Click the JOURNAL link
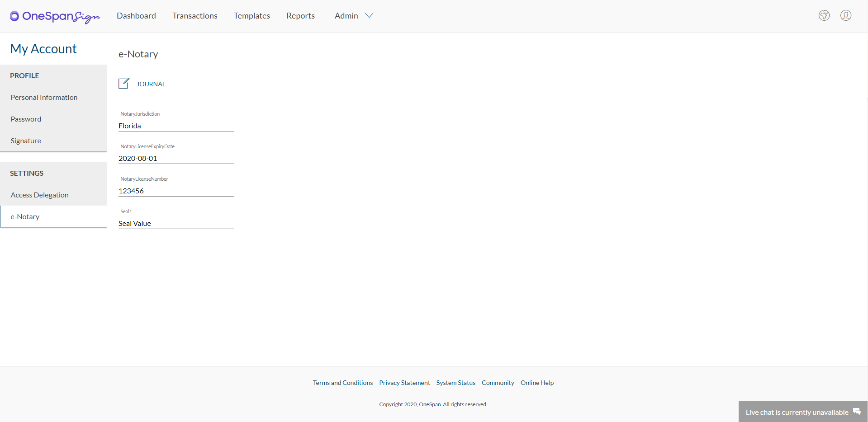 click(151, 84)
